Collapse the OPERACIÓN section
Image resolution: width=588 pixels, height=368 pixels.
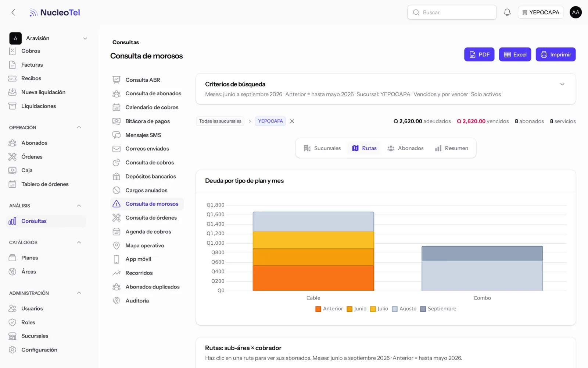[79, 127]
